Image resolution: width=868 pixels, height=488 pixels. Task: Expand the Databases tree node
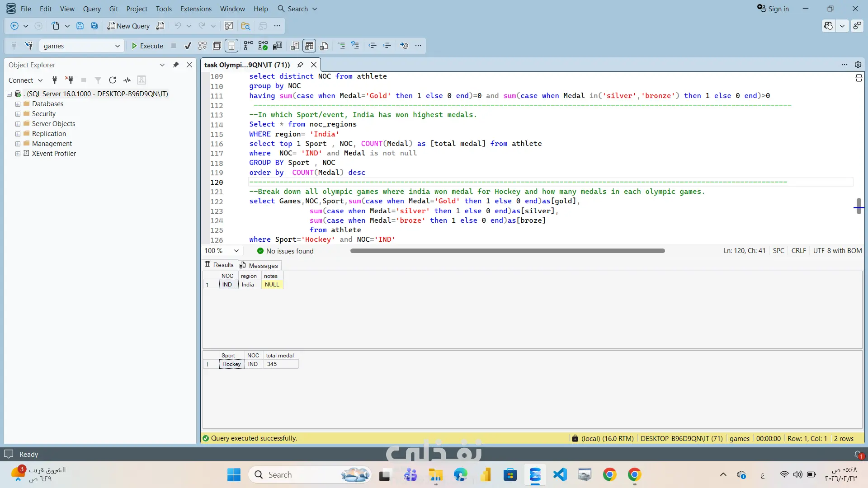pyautogui.click(x=18, y=104)
